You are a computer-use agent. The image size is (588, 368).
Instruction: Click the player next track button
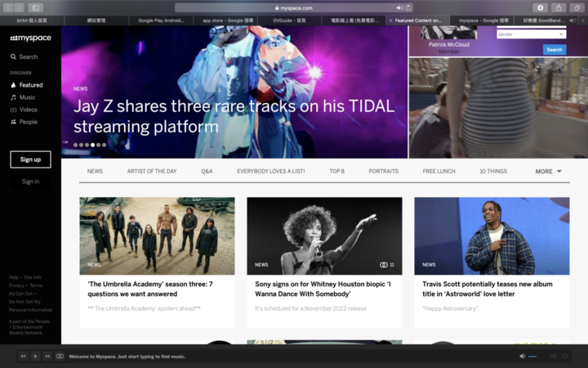tap(47, 356)
